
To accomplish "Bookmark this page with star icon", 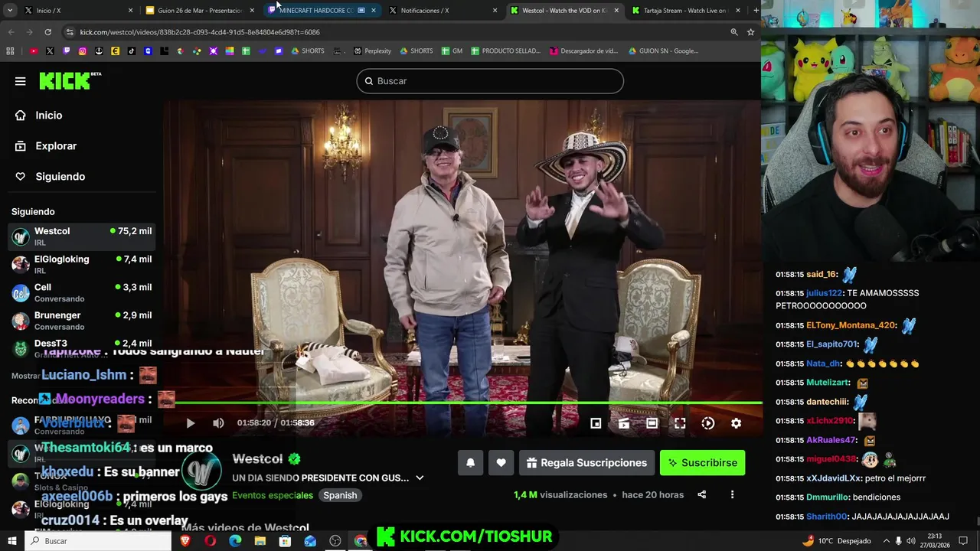I will coord(750,32).
